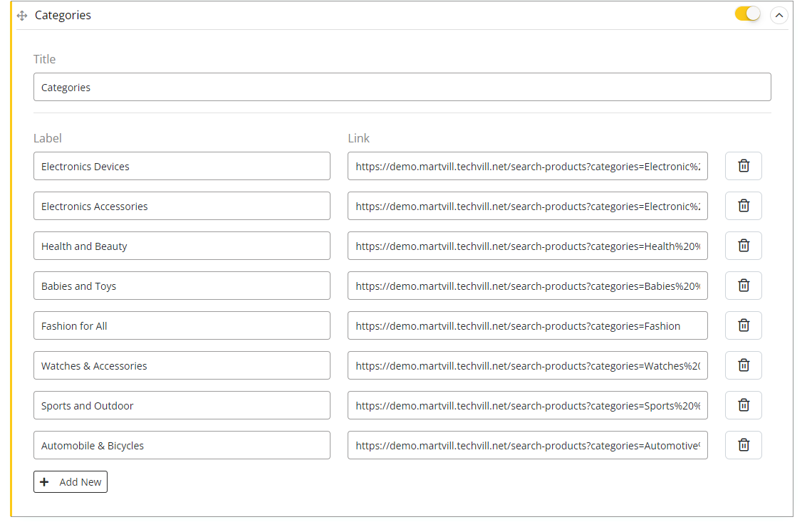The image size is (812, 522).
Task: Click the Title input field
Action: coord(402,88)
